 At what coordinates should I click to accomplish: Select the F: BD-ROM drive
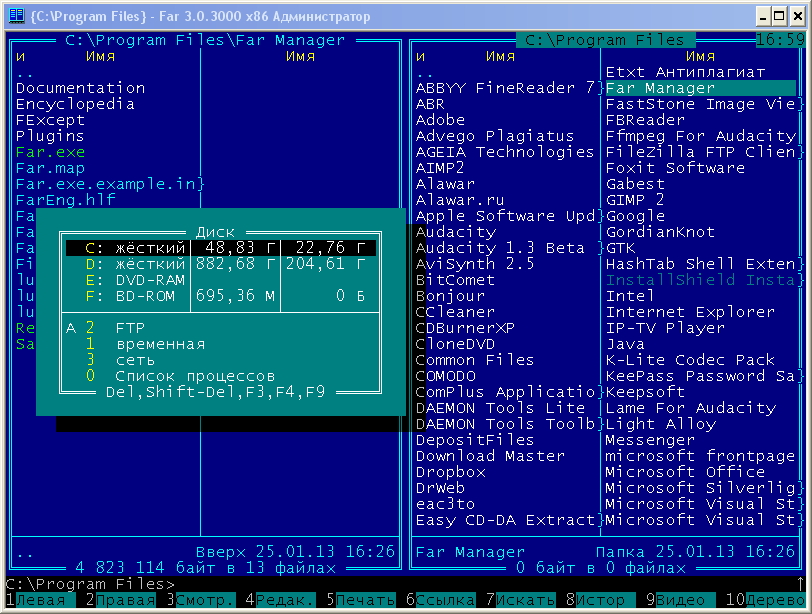(221, 296)
